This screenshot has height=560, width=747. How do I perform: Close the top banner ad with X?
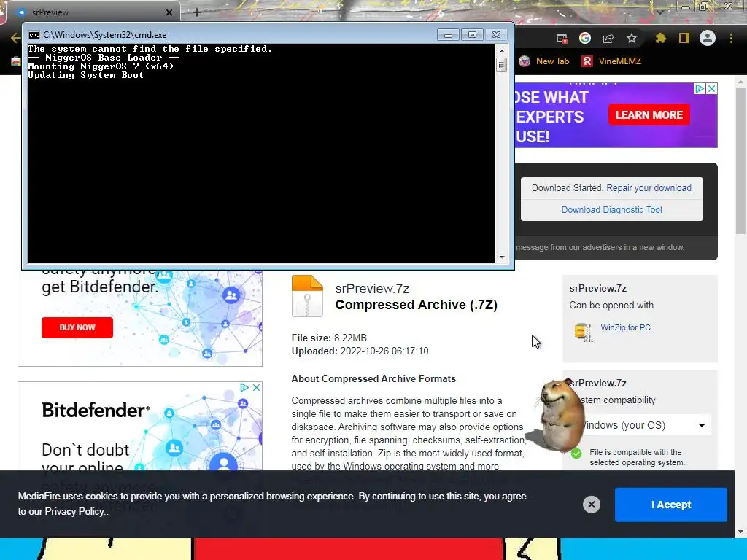[x=711, y=88]
